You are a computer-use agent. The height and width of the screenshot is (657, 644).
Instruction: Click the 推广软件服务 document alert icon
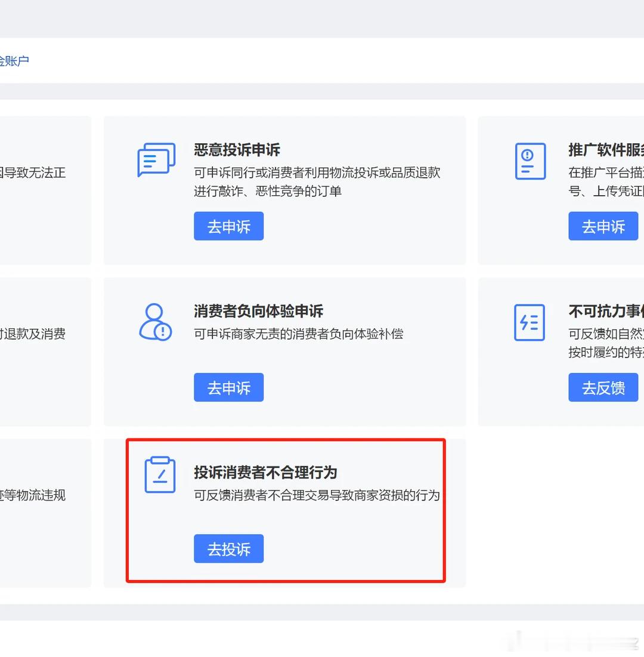[530, 161]
